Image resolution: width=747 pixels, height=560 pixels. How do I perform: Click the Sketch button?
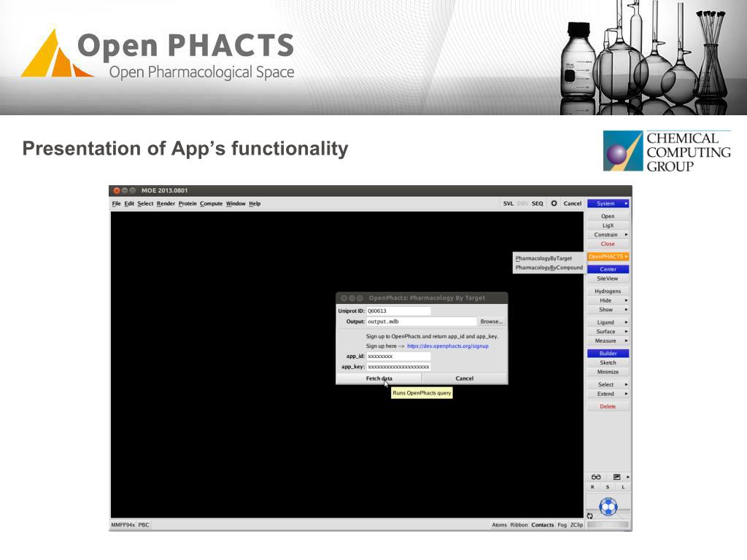pyautogui.click(x=608, y=363)
